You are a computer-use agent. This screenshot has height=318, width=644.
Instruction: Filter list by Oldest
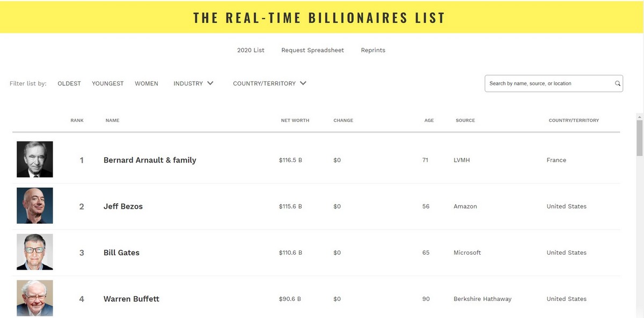[69, 84]
